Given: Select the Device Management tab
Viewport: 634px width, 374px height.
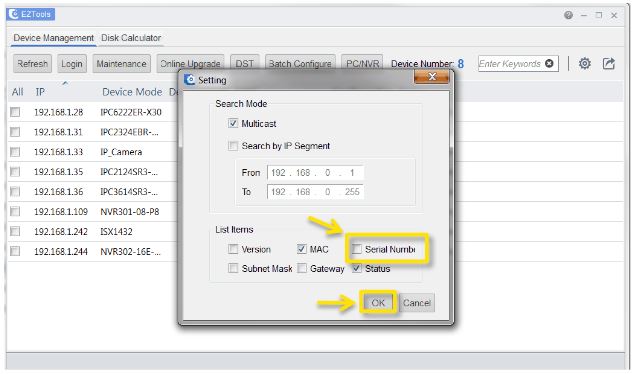Looking at the screenshot, I should pyautogui.click(x=53, y=38).
